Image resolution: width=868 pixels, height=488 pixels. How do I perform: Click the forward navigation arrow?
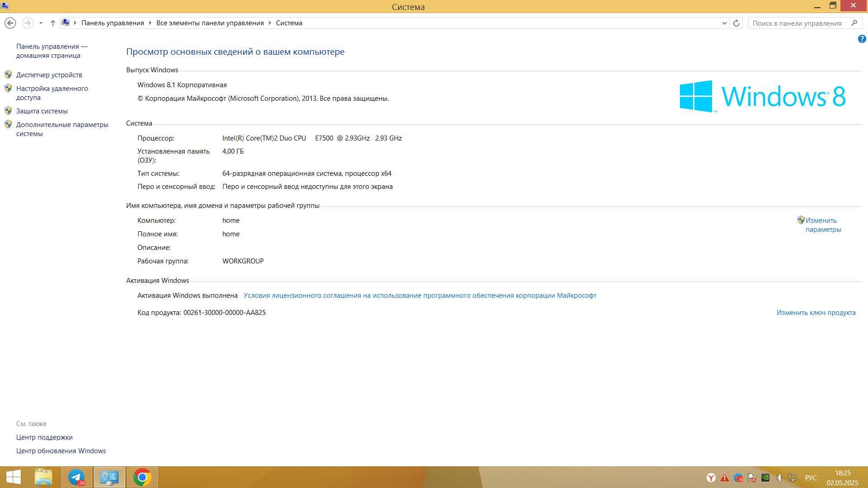(28, 23)
